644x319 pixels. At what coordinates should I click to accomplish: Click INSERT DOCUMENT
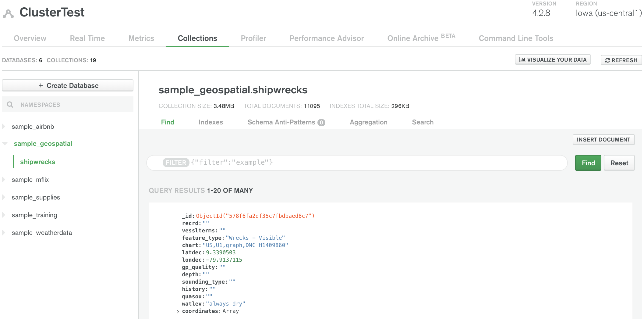(x=603, y=139)
